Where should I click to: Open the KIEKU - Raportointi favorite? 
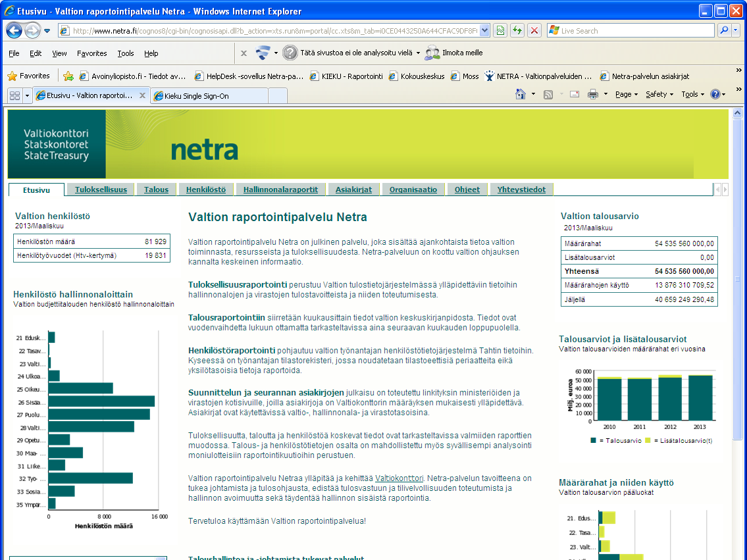(x=346, y=76)
